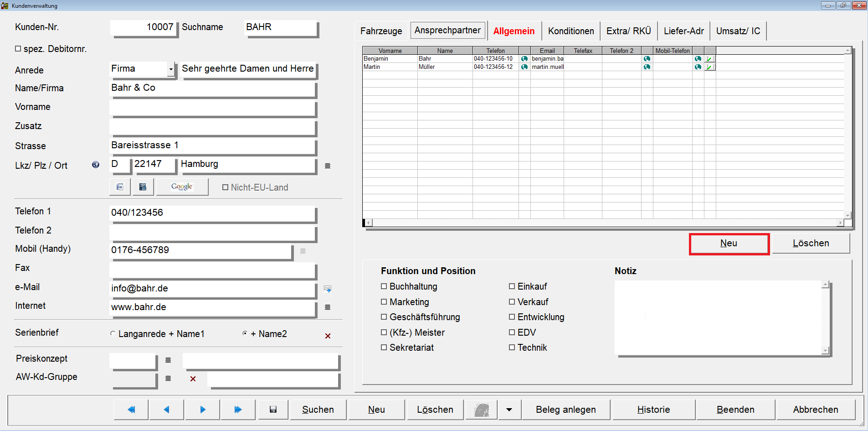Open the Anrede Firma dropdown arrow

coord(171,69)
